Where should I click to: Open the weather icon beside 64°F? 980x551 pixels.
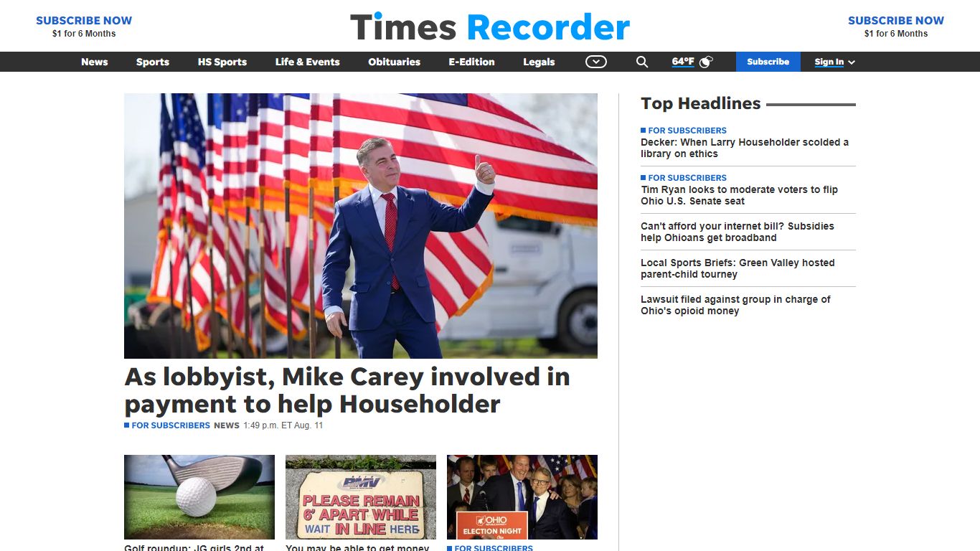pos(706,62)
